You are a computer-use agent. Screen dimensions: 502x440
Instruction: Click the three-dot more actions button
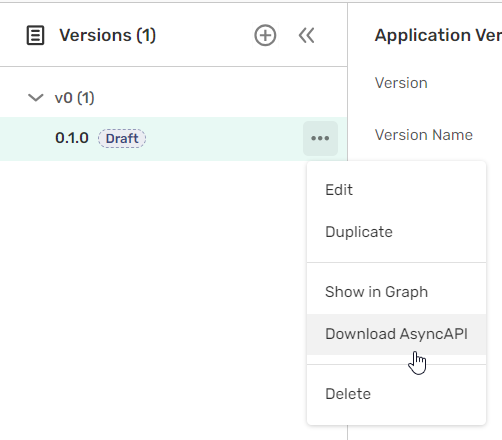(320, 138)
